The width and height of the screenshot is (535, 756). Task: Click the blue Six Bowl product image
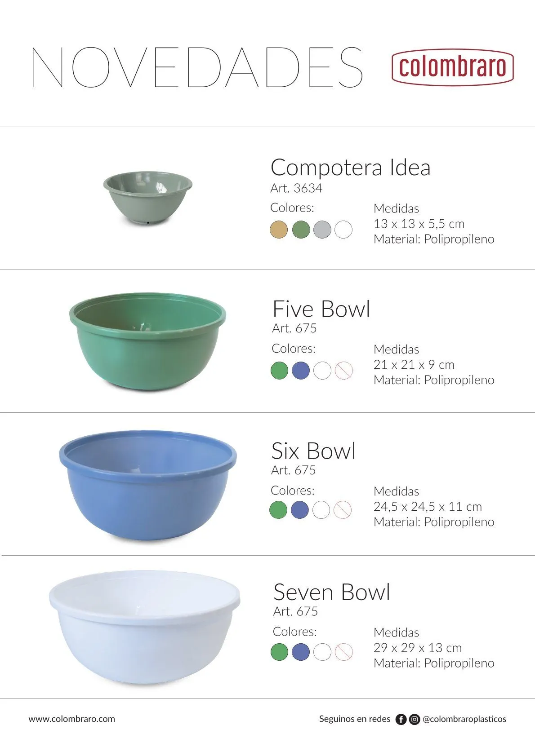(147, 485)
